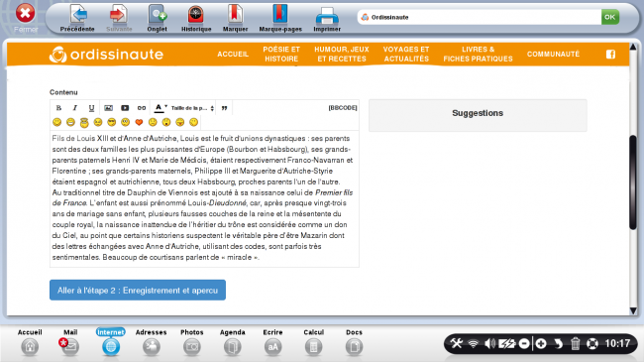Click the volume speaker icon
This screenshot has width=644, height=362.
[489, 343]
